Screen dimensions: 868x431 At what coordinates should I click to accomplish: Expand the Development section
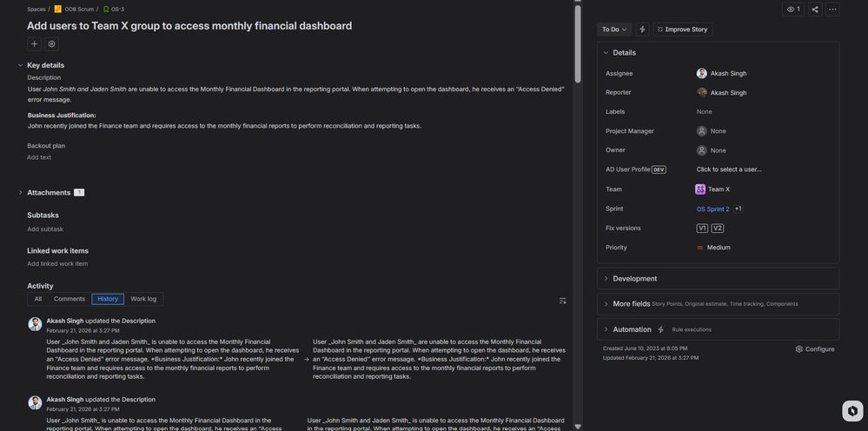[x=718, y=278]
